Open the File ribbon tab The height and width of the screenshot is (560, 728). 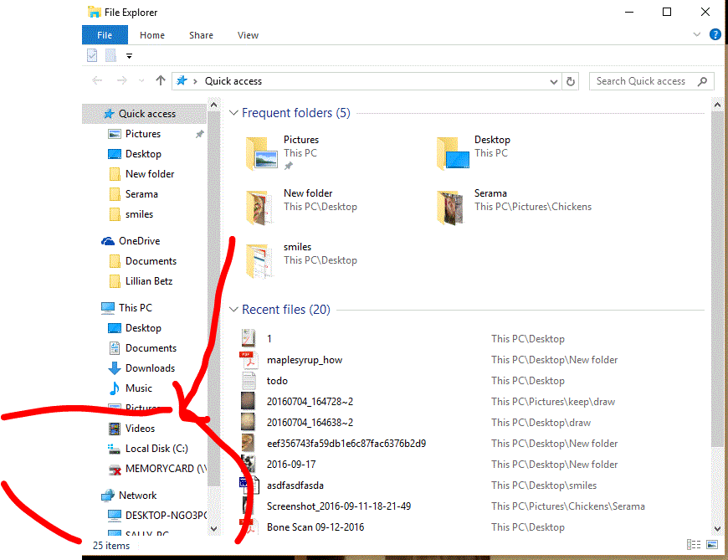tap(105, 35)
